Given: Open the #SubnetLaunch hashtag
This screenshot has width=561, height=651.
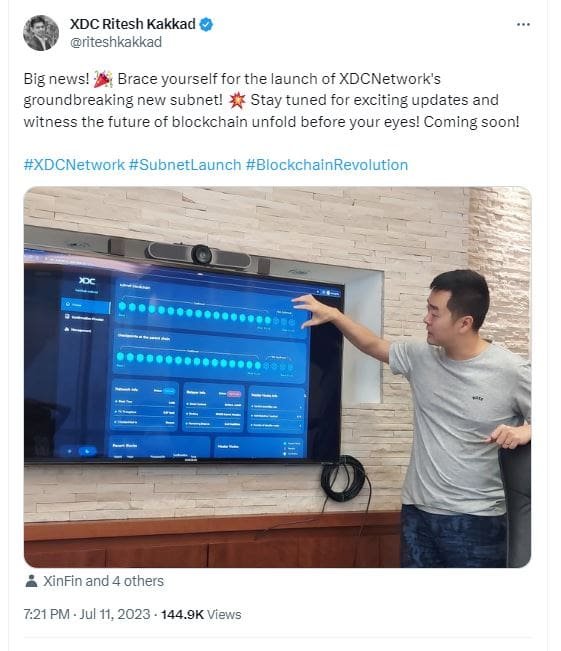Looking at the screenshot, I should 185,165.
